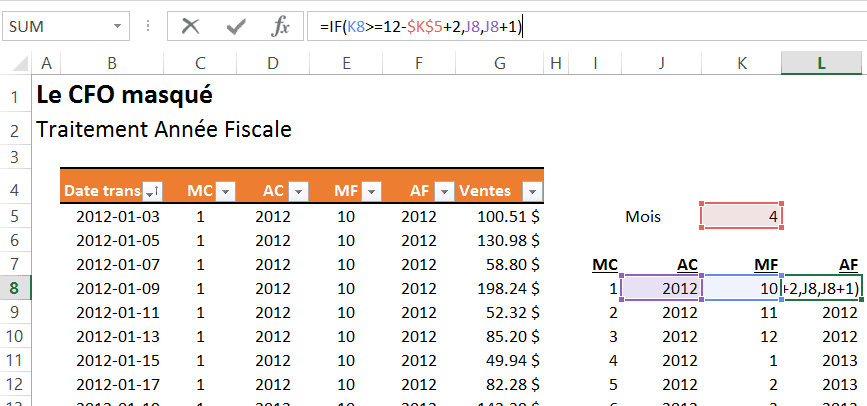Viewport: 867px width, 406px height.
Task: Expand the AF column filter dropdown
Action: [444, 191]
